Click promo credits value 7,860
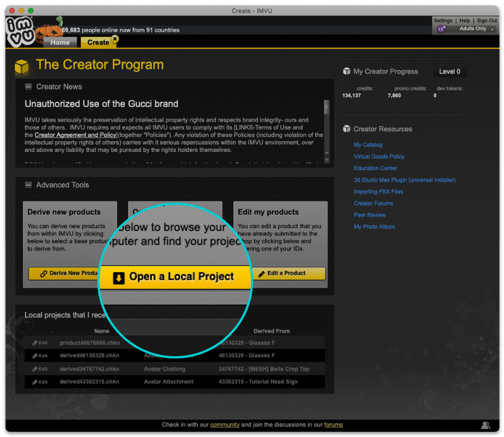504x437 pixels. pyautogui.click(x=394, y=96)
